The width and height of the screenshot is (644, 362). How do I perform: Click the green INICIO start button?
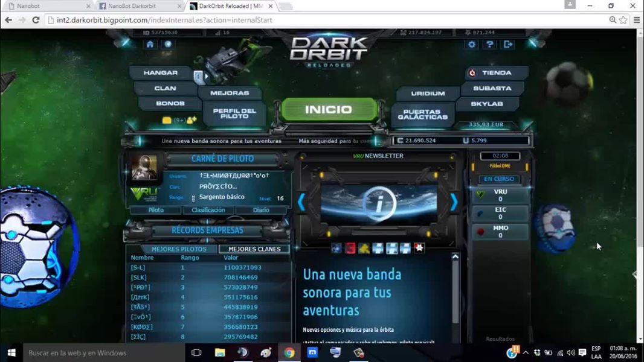click(x=329, y=109)
